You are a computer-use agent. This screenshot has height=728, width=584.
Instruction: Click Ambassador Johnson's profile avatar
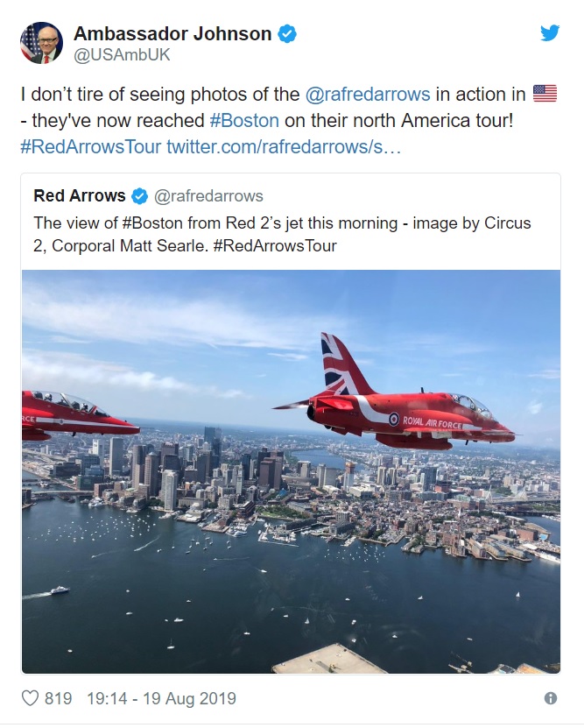41,43
